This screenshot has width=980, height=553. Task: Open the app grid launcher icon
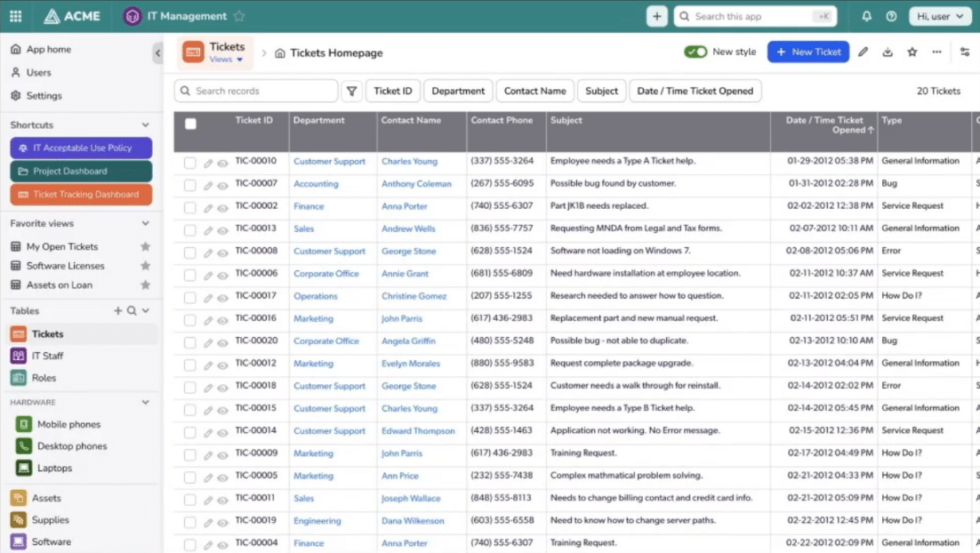pos(16,16)
